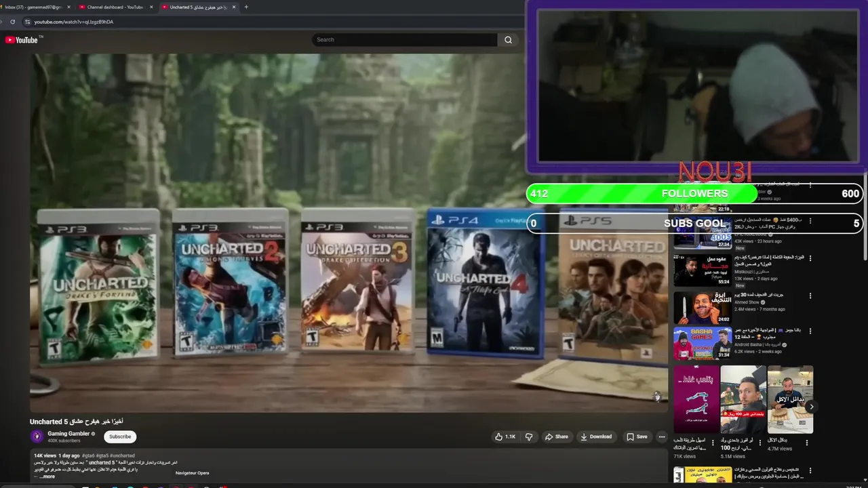Click the youtube.com URL address bar
868x488 pixels.
coord(271,22)
